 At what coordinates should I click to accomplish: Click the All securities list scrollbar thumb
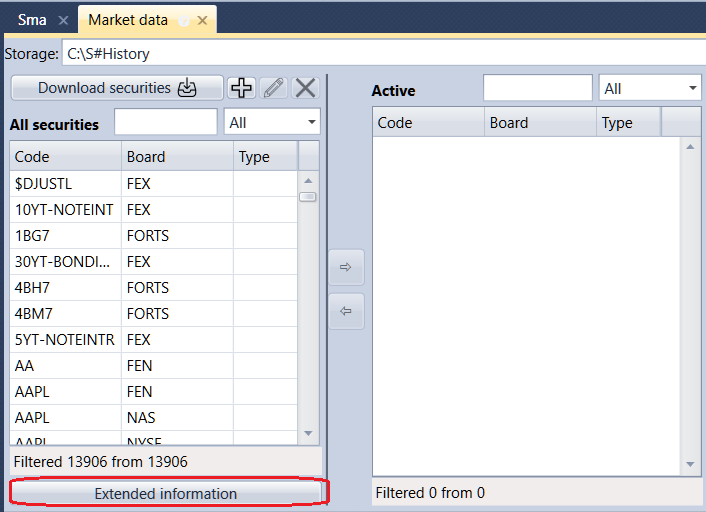tap(308, 197)
